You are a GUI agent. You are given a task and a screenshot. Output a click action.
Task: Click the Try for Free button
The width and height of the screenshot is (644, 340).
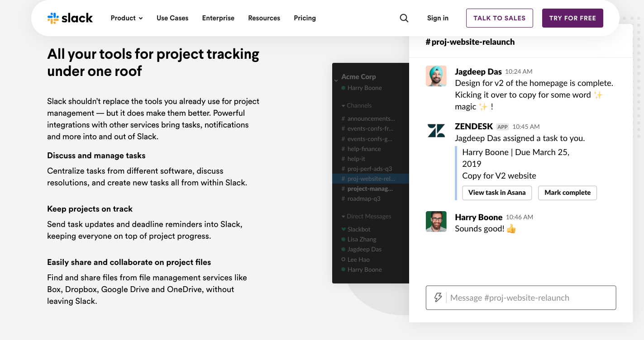tap(572, 18)
